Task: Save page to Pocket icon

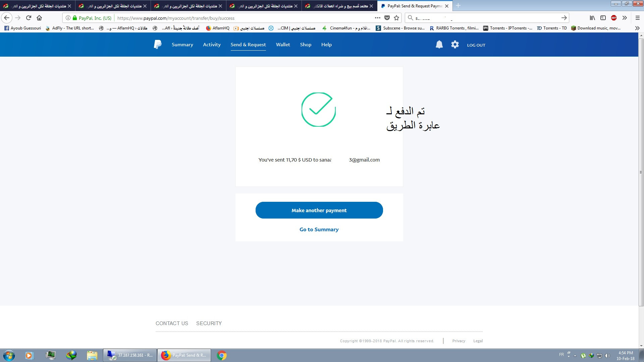Action: (x=387, y=18)
